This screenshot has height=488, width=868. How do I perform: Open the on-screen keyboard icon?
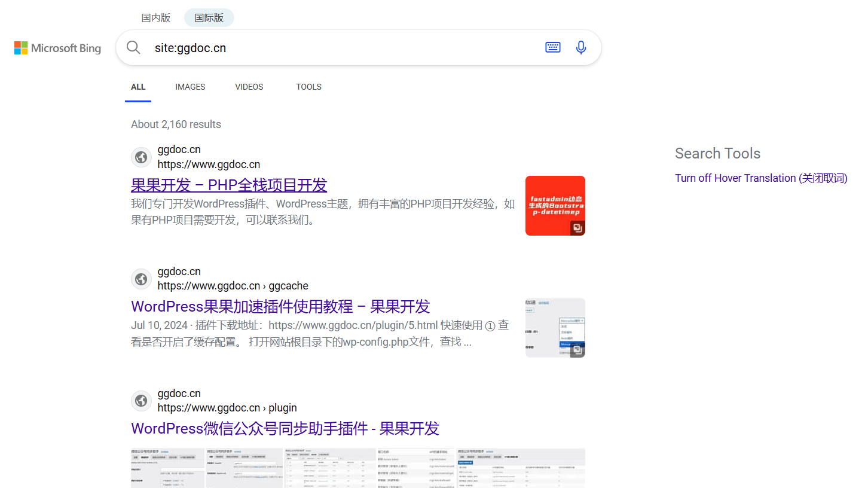click(553, 47)
